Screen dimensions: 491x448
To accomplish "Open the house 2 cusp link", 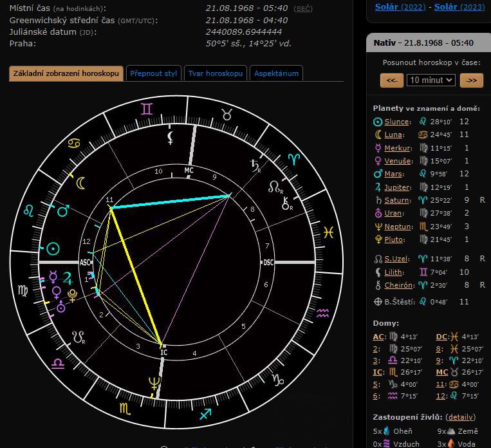I will (375, 349).
